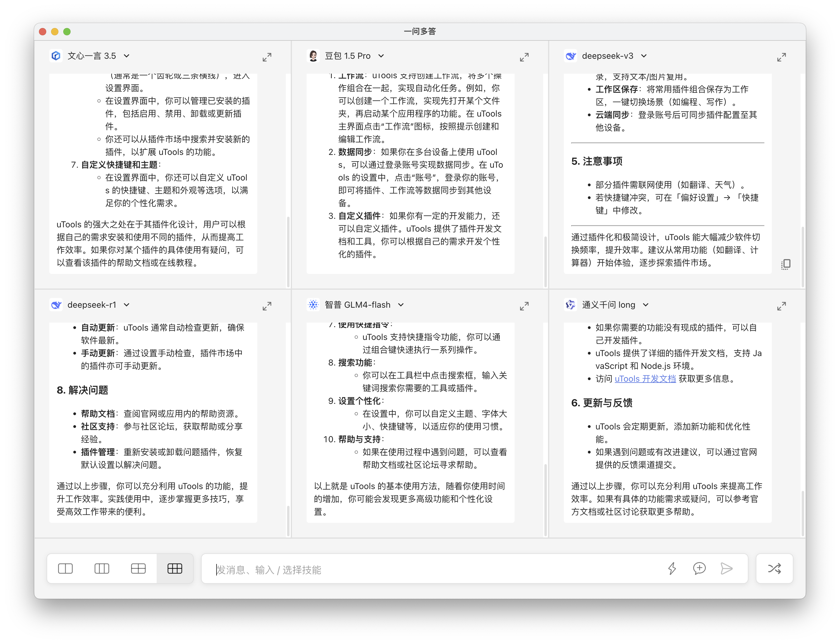Viewport: 840px width, 644px height.
Task: Expand the 豆包 1.5 Pro panel to fullscreen
Action: [x=524, y=57]
